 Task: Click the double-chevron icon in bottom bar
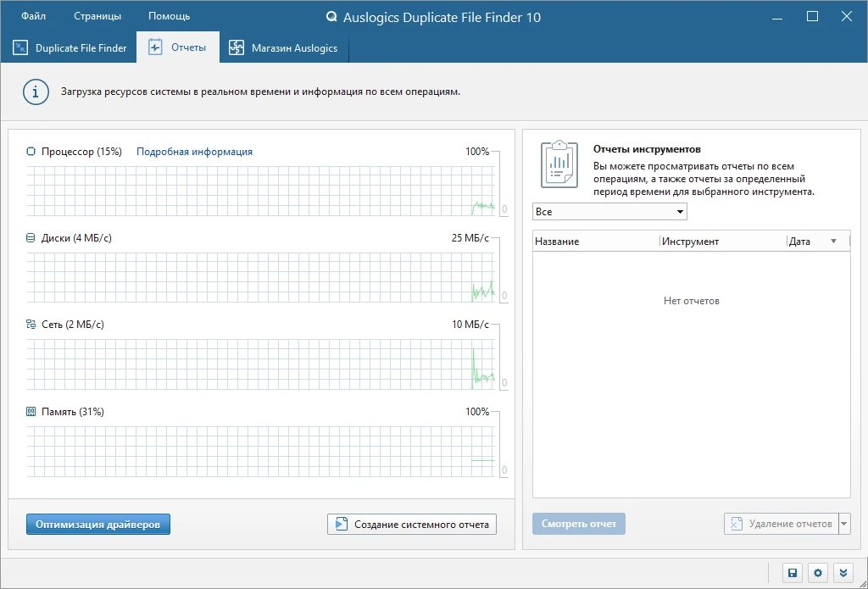pyautogui.click(x=843, y=573)
